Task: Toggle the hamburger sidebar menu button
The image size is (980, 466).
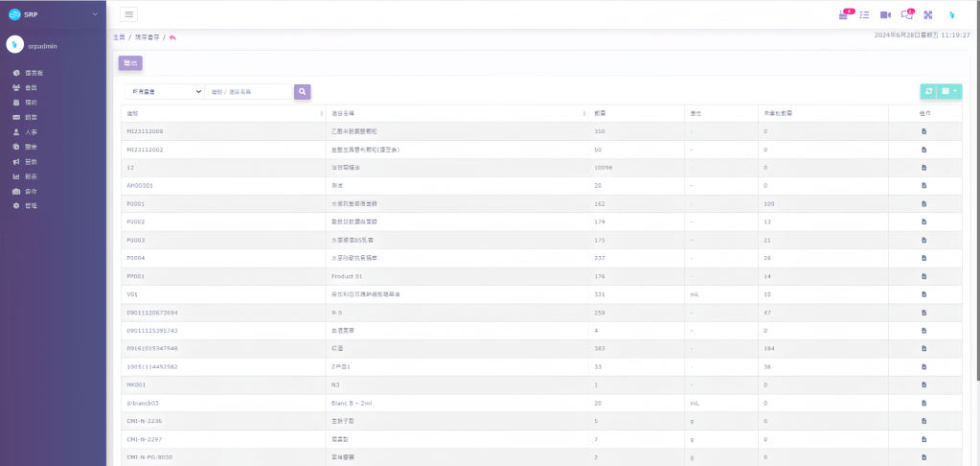Action: tap(129, 14)
